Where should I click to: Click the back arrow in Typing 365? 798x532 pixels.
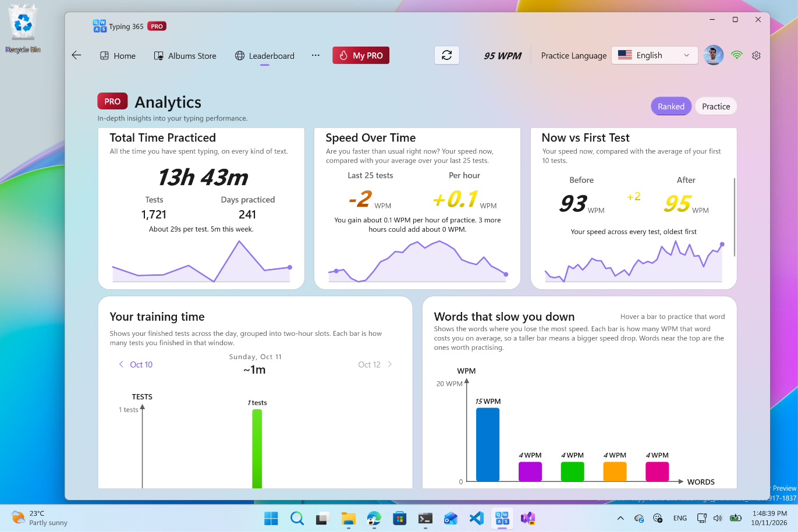76,55
